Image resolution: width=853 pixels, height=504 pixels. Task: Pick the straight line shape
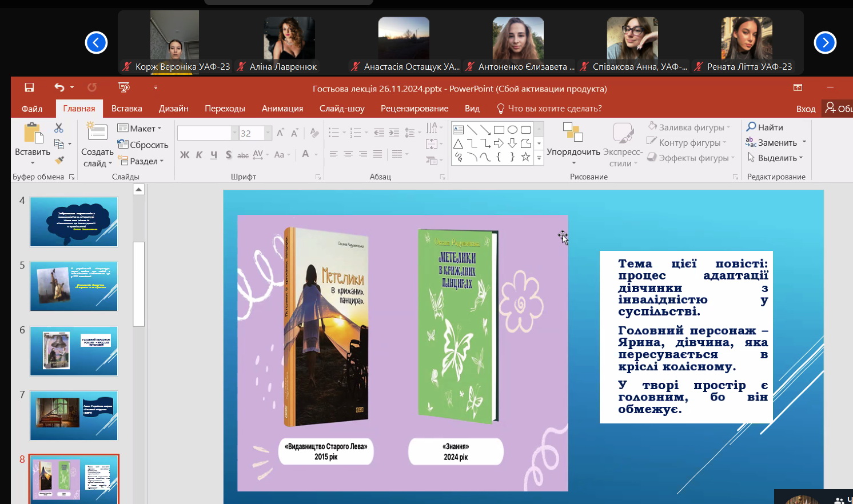coord(472,130)
